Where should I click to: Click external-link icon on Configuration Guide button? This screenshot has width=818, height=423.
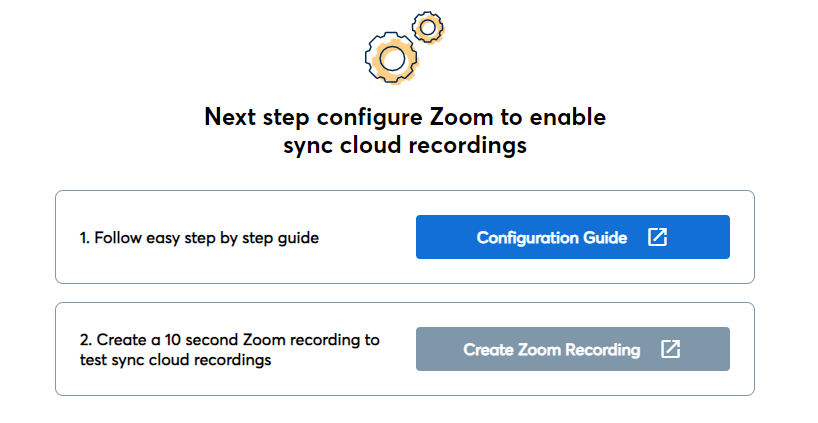[657, 237]
